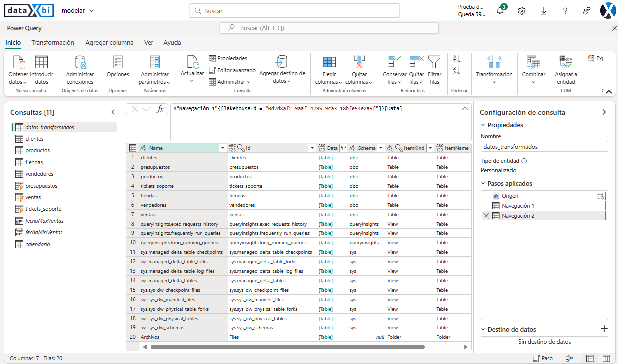Click the Sin destino de datos button
Screen dimensions: 618x364
(x=544, y=341)
